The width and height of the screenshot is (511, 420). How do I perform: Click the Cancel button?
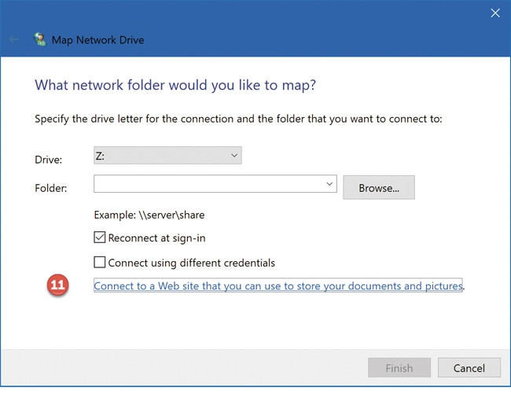click(x=469, y=367)
